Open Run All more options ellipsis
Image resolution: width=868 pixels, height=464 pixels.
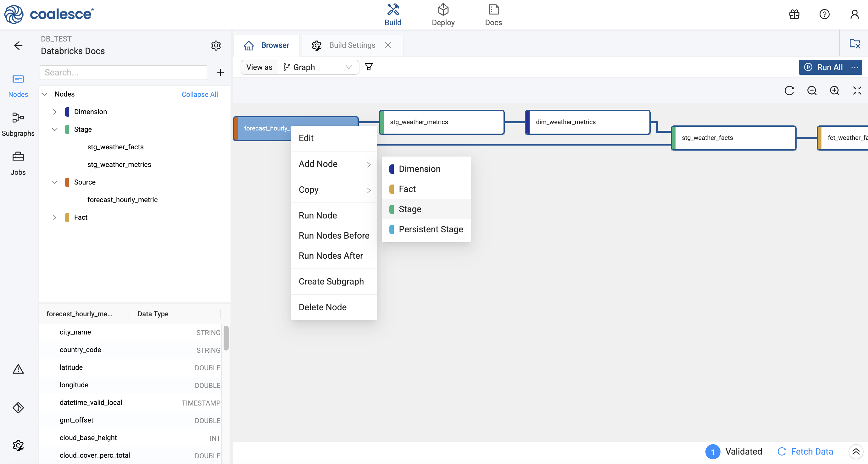tap(854, 67)
